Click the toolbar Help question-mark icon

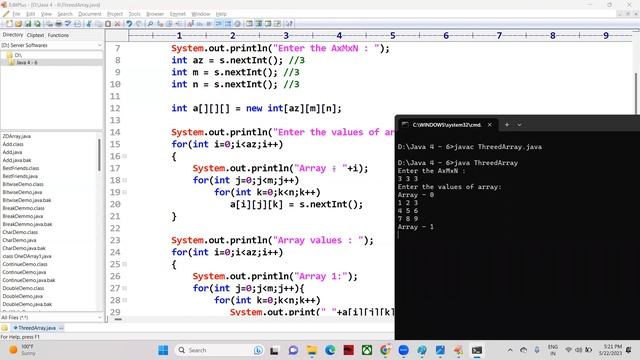pos(289,24)
